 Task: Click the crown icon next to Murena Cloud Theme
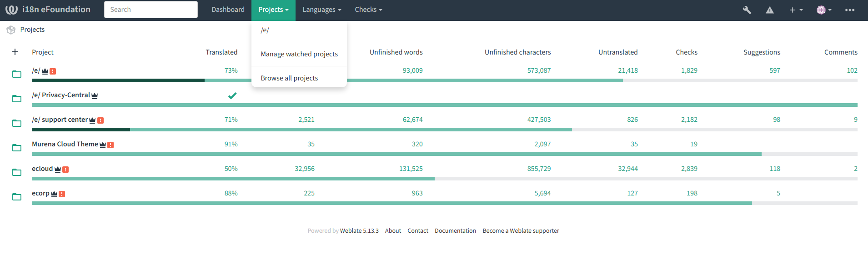(x=103, y=145)
